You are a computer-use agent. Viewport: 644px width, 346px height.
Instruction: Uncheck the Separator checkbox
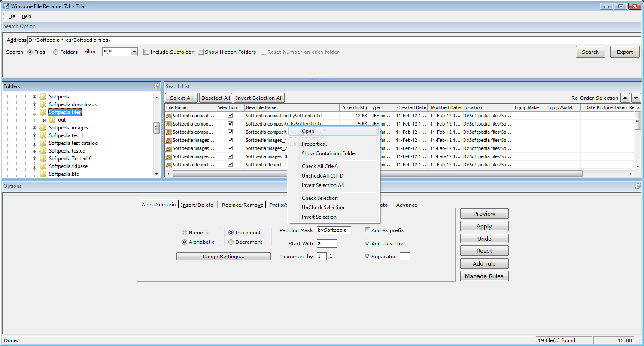pyautogui.click(x=367, y=257)
